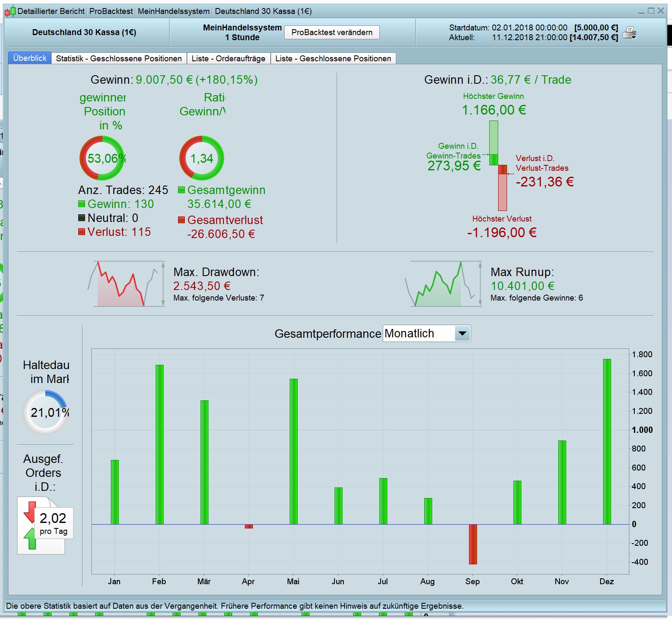Maximize the detailed report window
The width and height of the screenshot is (672, 621).
tap(651, 11)
